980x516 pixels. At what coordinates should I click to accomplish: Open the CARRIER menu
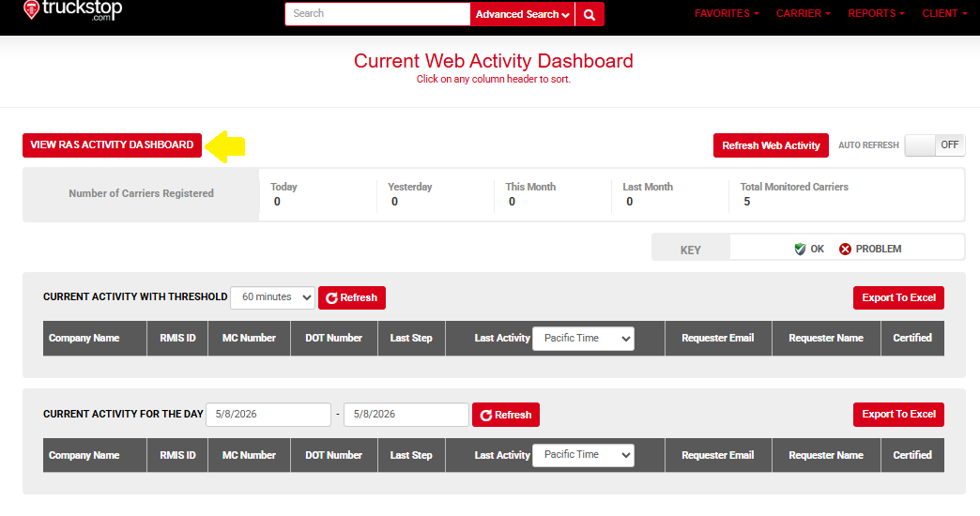(x=804, y=13)
